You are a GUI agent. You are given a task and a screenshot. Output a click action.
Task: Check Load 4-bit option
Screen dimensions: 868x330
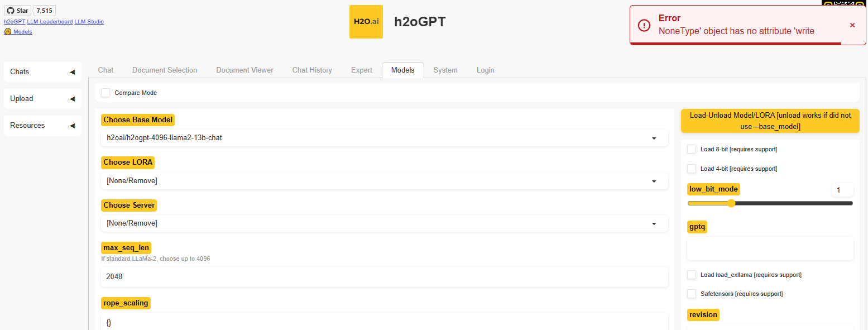pos(692,169)
